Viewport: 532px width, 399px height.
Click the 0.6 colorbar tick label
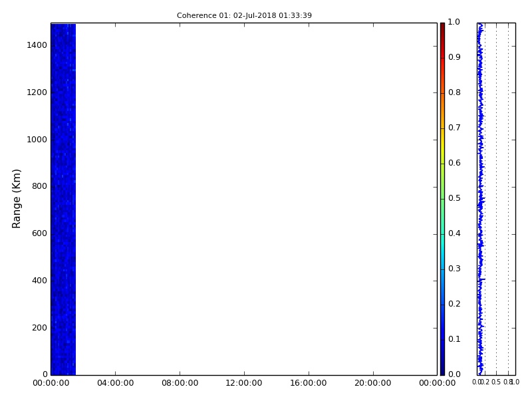click(454, 163)
